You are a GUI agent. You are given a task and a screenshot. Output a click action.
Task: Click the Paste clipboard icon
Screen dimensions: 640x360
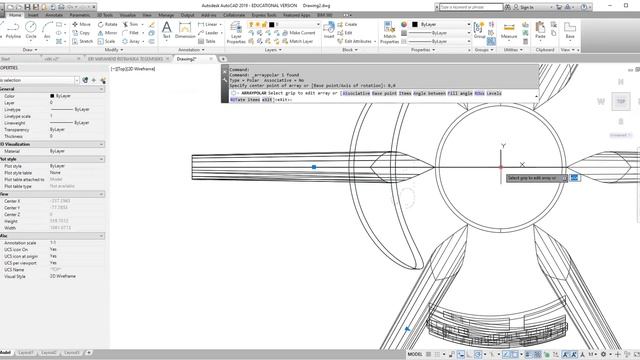[540, 31]
